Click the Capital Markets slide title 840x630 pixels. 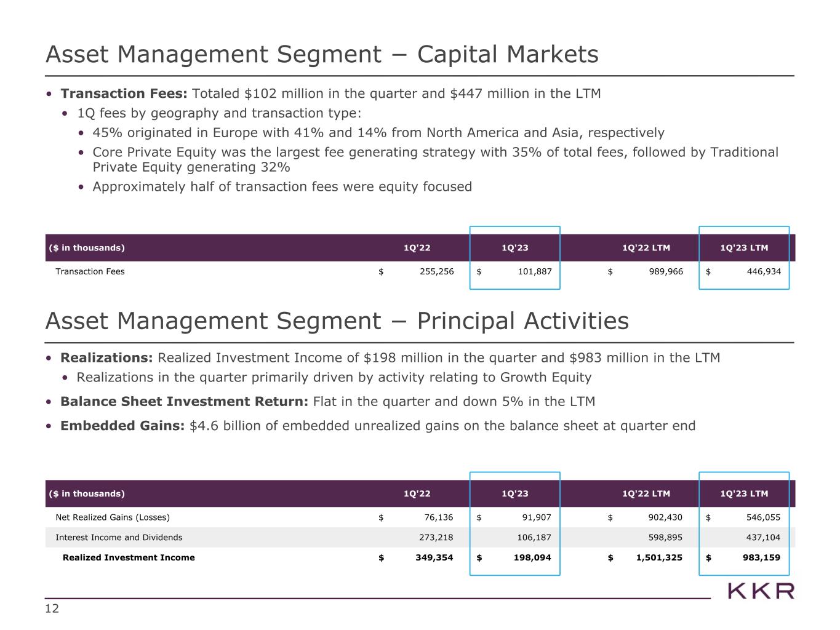(x=322, y=55)
